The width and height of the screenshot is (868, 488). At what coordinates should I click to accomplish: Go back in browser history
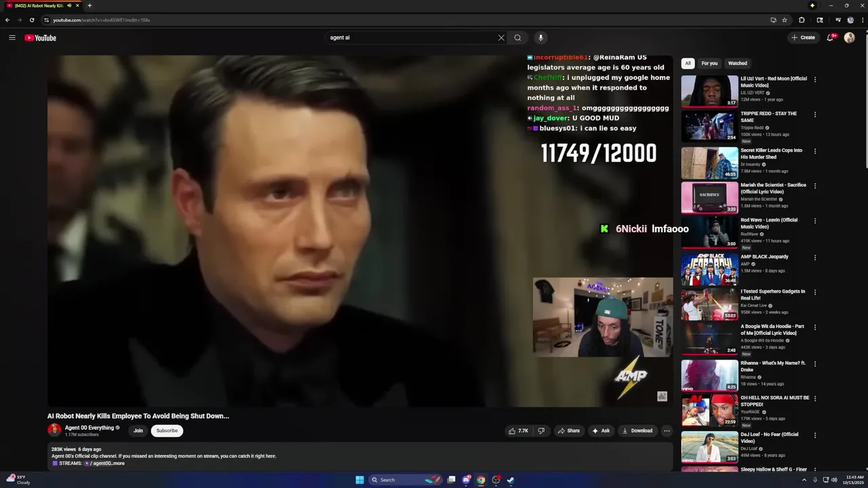tap(7, 20)
